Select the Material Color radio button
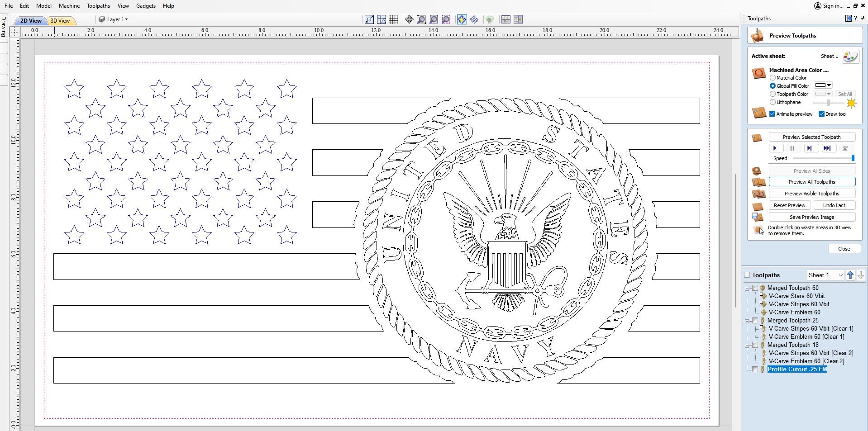 [772, 77]
